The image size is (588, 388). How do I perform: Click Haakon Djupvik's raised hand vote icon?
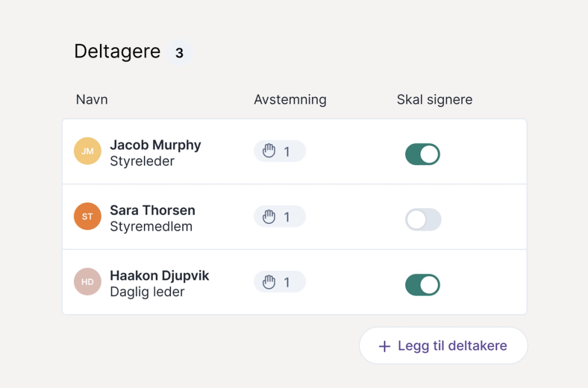(269, 282)
